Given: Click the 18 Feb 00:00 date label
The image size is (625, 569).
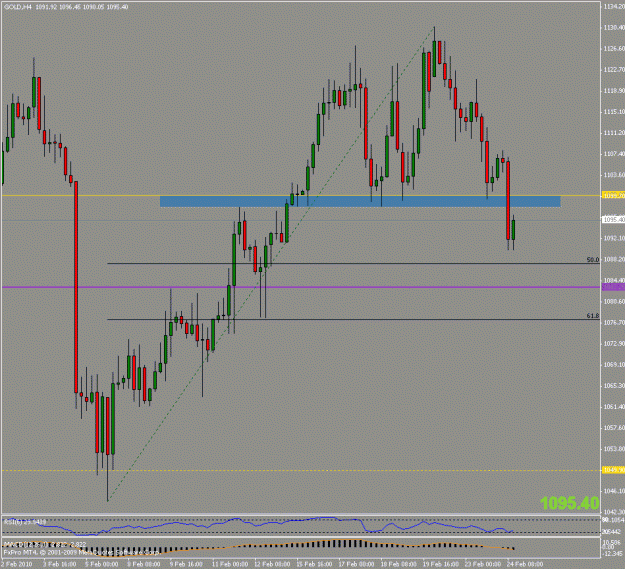Looking at the screenshot, I should 399,564.
